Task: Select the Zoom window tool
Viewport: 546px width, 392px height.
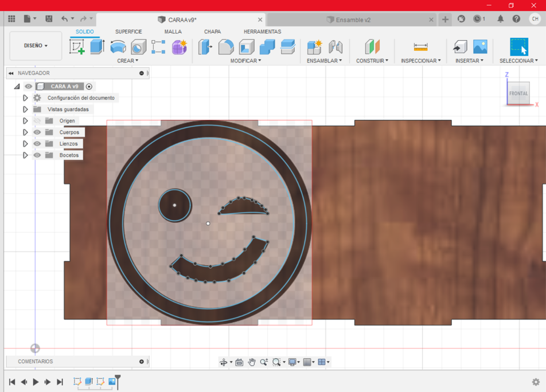Action: pyautogui.click(x=277, y=362)
